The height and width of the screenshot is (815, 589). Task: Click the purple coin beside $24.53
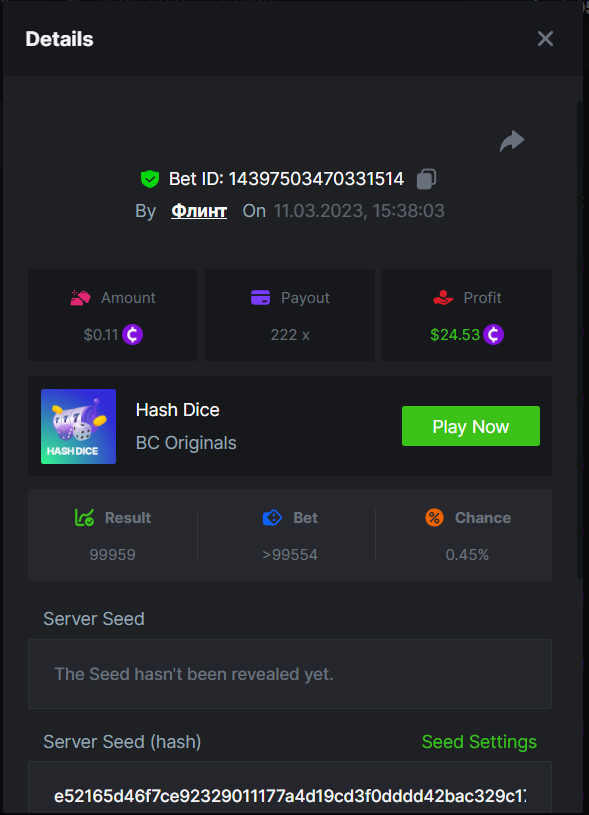click(493, 335)
